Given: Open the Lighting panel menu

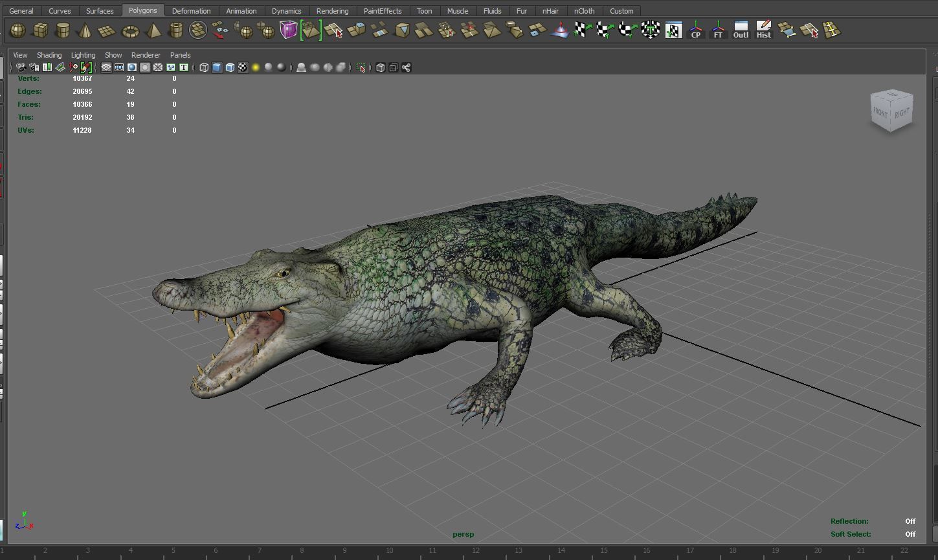Looking at the screenshot, I should click(83, 55).
